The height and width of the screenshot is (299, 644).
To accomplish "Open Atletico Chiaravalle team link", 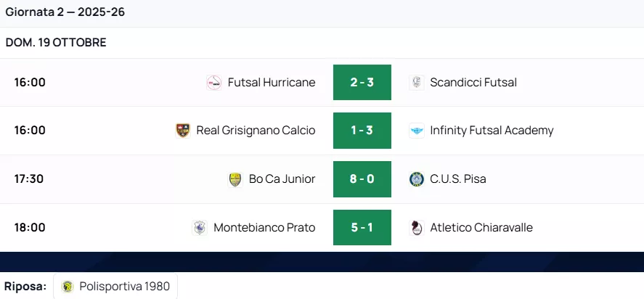I will tap(481, 228).
